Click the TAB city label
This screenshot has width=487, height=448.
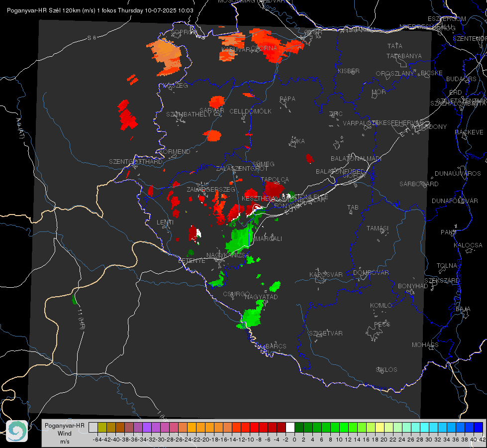353,208
